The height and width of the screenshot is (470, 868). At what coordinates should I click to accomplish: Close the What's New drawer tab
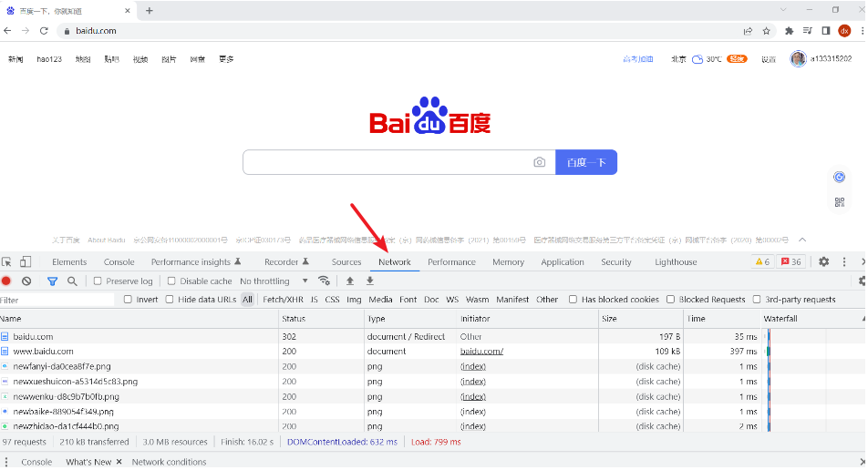119,461
